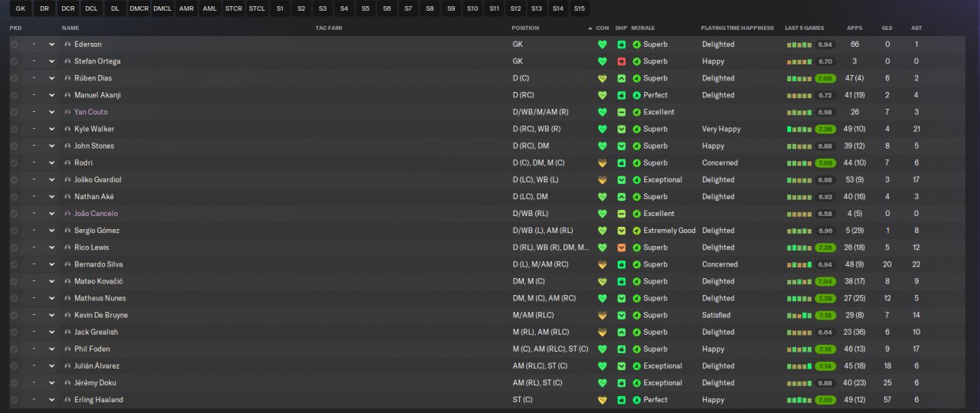Click Joško Gvardiol's condition heart icon
The width and height of the screenshot is (980, 413).
click(603, 180)
